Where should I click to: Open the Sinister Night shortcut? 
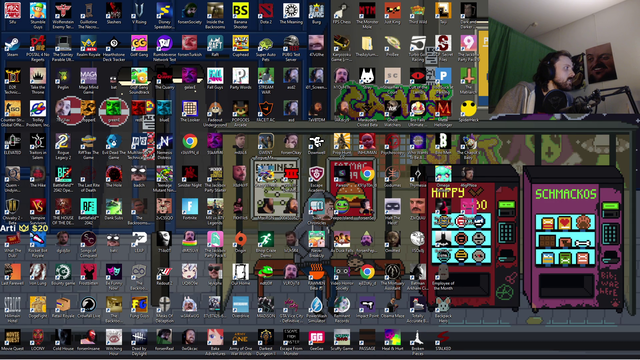click(x=190, y=174)
